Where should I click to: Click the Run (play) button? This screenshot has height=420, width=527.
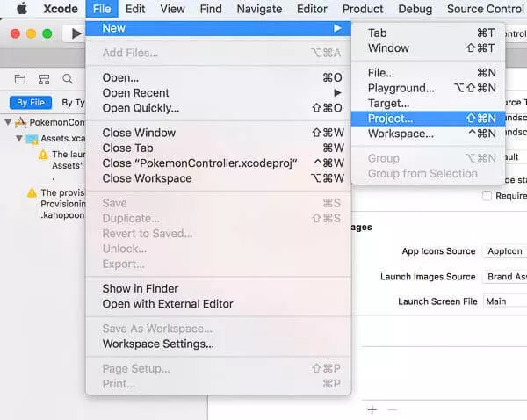(77, 33)
